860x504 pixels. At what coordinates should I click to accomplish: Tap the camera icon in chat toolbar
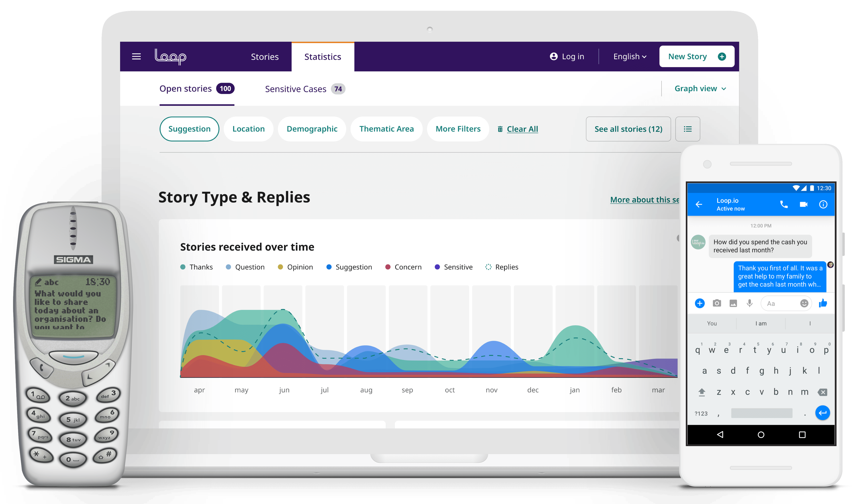coord(717,303)
